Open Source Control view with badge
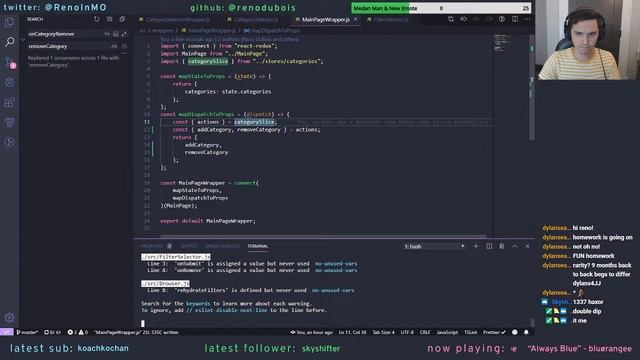The width and height of the screenshot is (640, 360). [10, 62]
